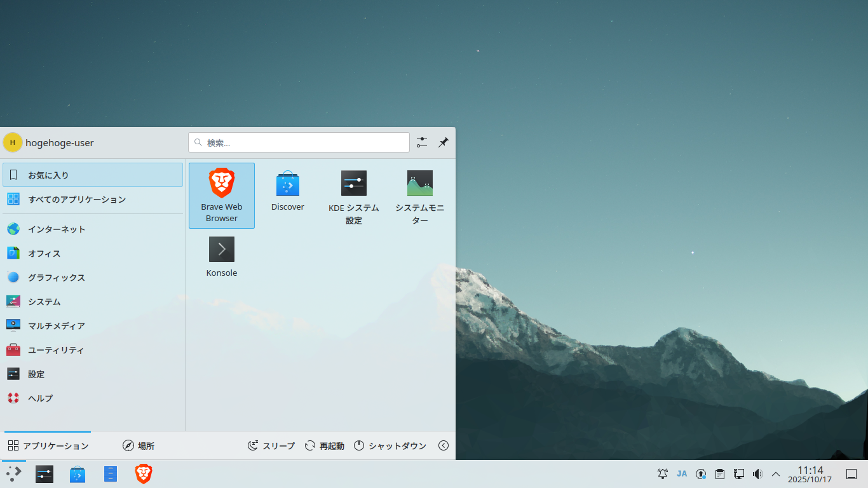The width and height of the screenshot is (868, 488).
Task: Open the clock showing 11:14
Action: click(x=810, y=474)
